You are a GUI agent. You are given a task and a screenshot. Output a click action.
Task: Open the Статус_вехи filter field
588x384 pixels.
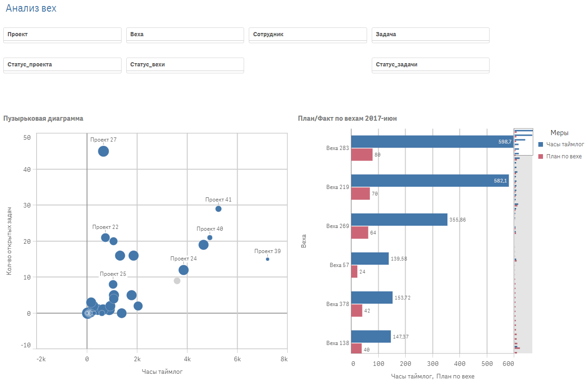[x=185, y=65]
